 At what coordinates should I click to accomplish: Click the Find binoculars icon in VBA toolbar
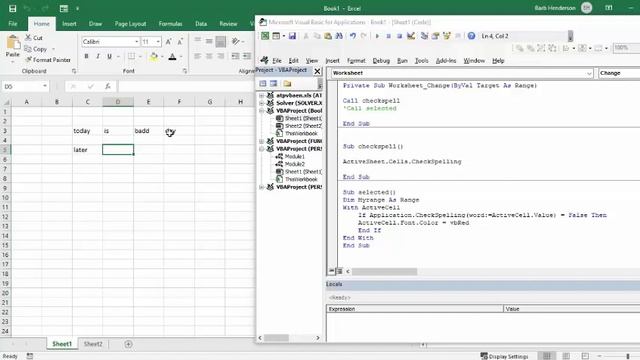[x=339, y=36]
